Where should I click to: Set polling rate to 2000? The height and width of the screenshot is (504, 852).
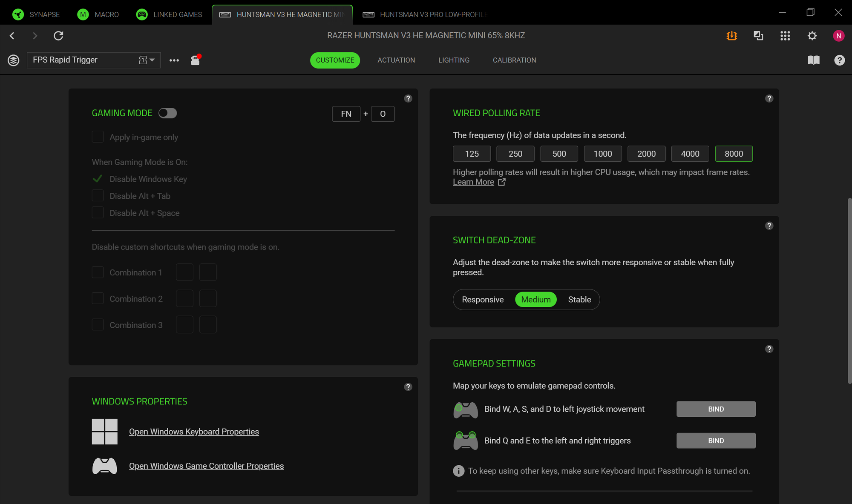[646, 154]
